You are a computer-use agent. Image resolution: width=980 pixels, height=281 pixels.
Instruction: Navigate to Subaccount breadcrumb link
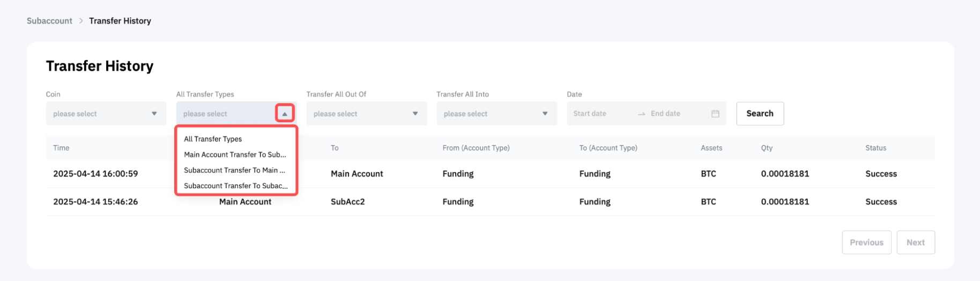[x=49, y=21]
